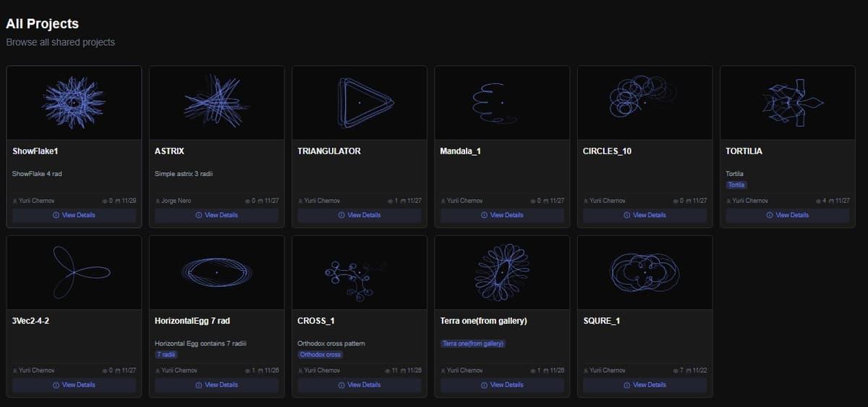Select the ShowFlake1 preview thumbnail
This screenshot has height=407, width=868.
click(74, 103)
